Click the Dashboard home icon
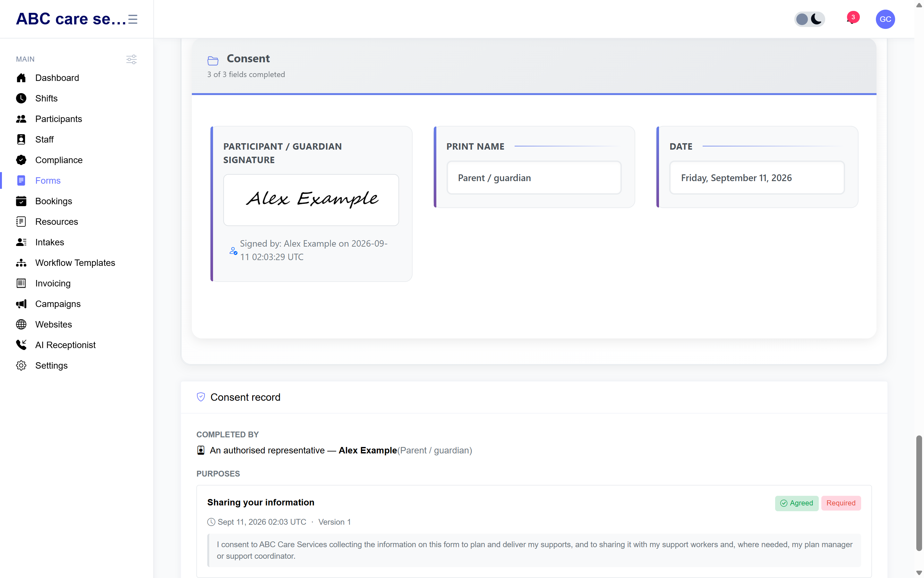Screen dimensions: 924x578 pyautogui.click(x=21, y=78)
